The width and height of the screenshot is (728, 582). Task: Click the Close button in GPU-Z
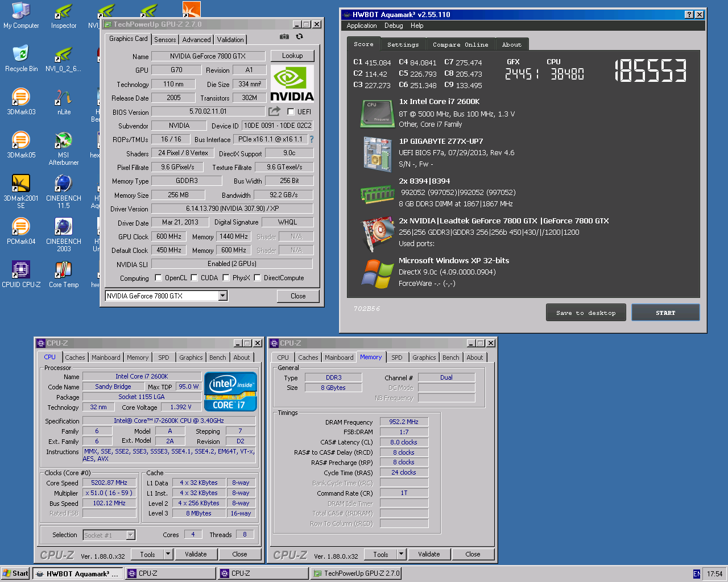298,296
